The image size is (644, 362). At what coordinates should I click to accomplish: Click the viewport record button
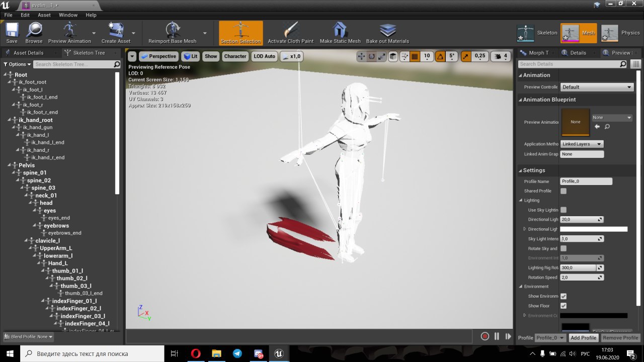[485, 336]
